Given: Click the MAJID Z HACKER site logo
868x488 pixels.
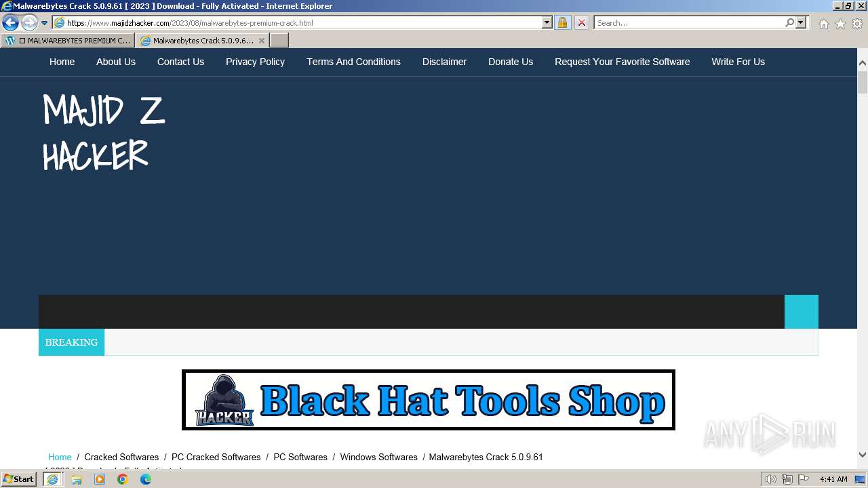Looking at the screenshot, I should [x=104, y=133].
